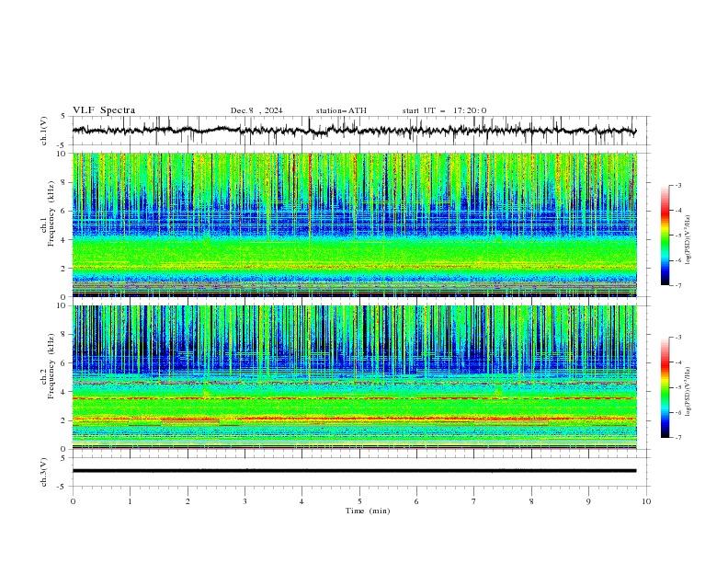Click the time axis tick label '2'
728x563 pixels.
coord(188,501)
